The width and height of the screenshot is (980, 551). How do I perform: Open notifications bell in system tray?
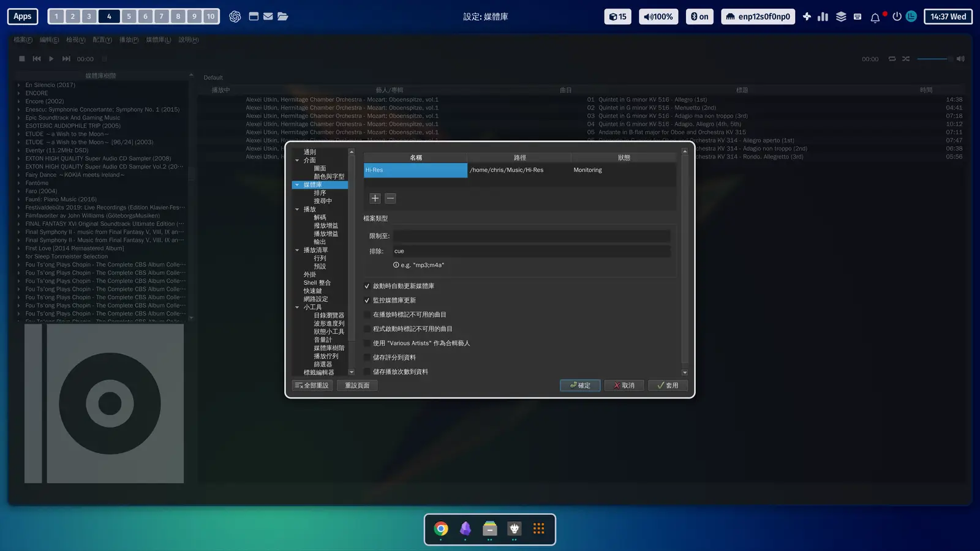point(875,17)
